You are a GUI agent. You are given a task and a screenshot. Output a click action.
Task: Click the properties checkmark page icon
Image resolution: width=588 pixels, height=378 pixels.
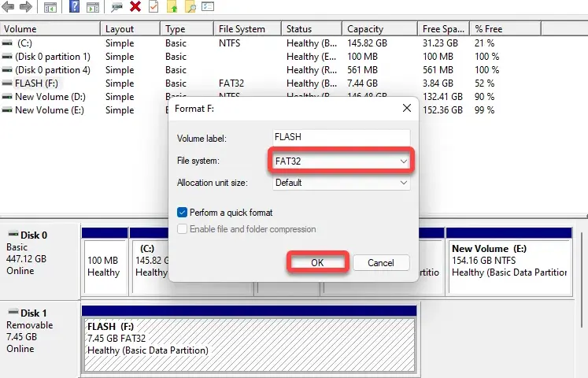coord(153,6)
